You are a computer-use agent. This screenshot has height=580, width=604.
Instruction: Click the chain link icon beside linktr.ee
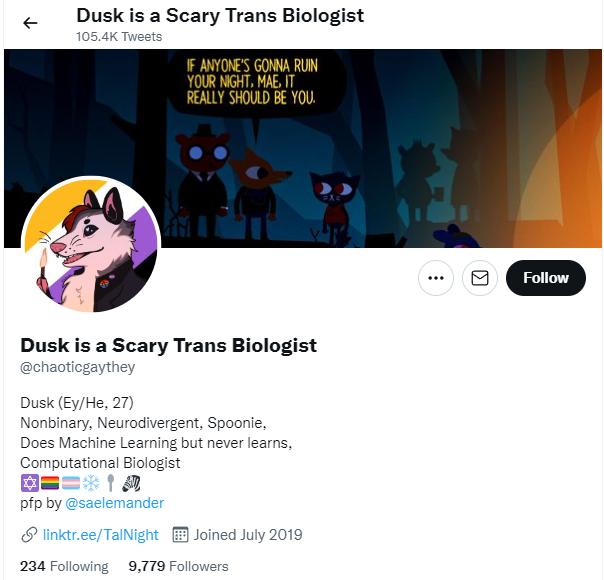(x=29, y=535)
